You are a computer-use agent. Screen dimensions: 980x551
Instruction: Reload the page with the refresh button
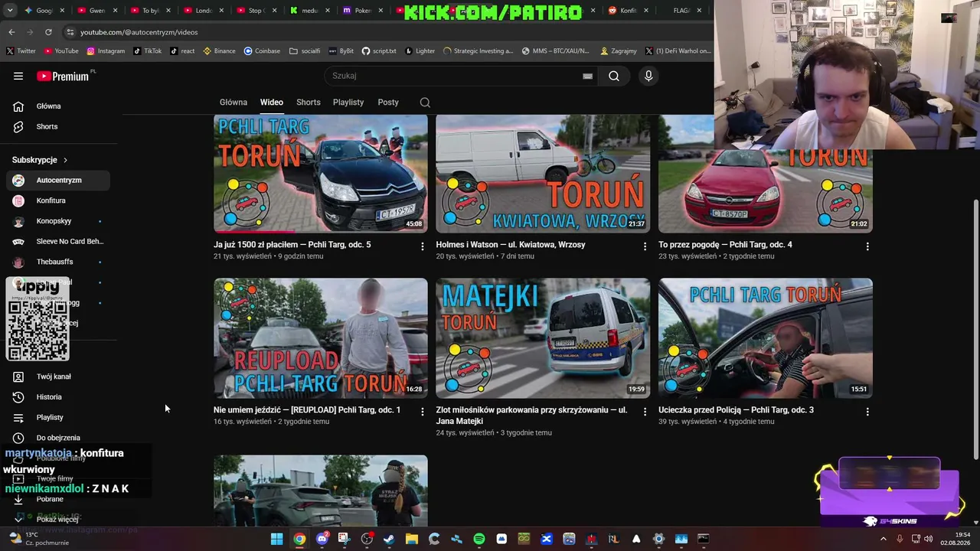point(48,32)
